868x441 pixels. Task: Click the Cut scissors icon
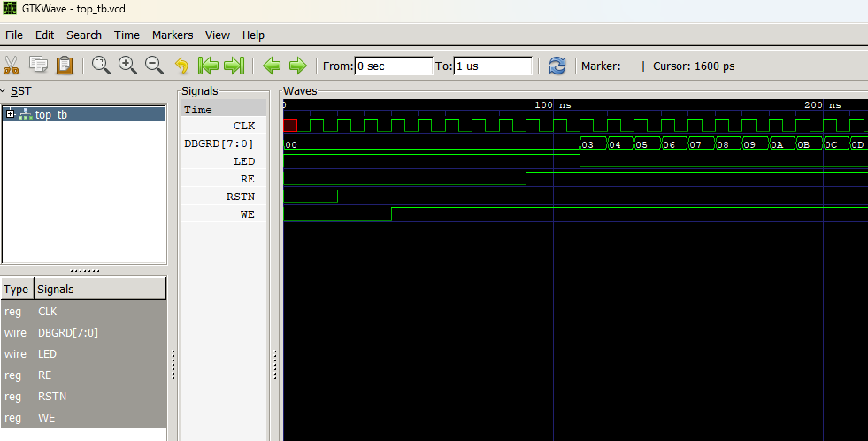tap(12, 66)
